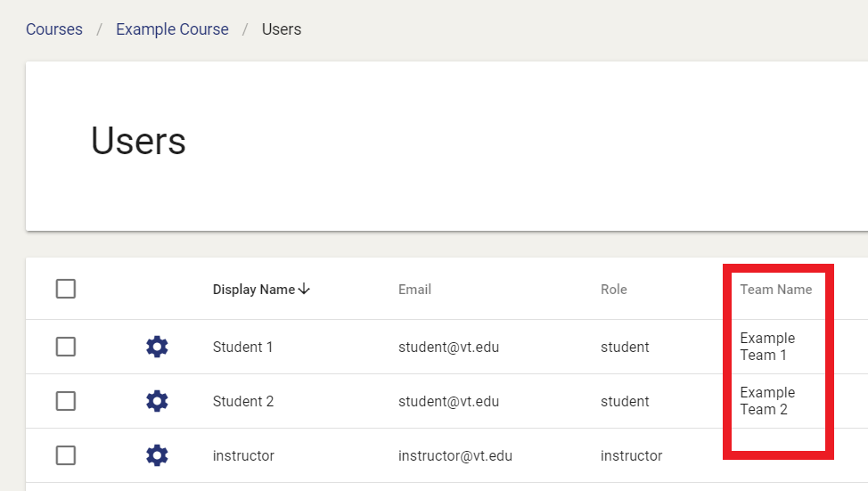Select the Student 1 display name cell
The image size is (868, 491).
pos(242,347)
